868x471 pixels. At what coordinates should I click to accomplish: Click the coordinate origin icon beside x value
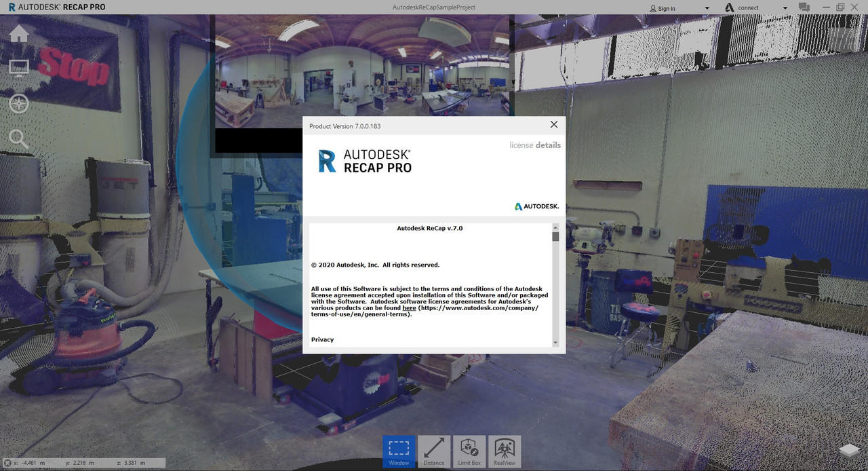click(x=7, y=463)
